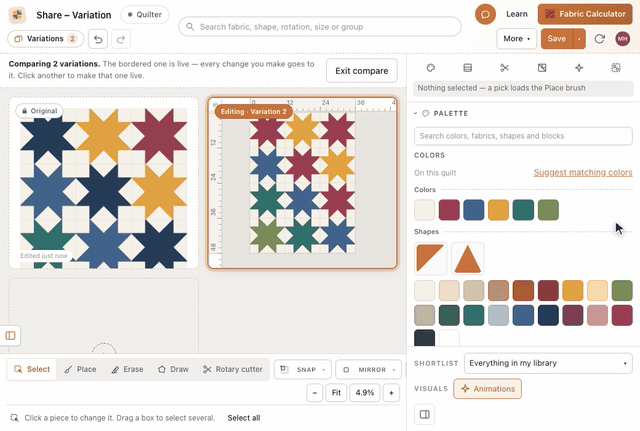Click Suggest matching colors link

pyautogui.click(x=583, y=173)
